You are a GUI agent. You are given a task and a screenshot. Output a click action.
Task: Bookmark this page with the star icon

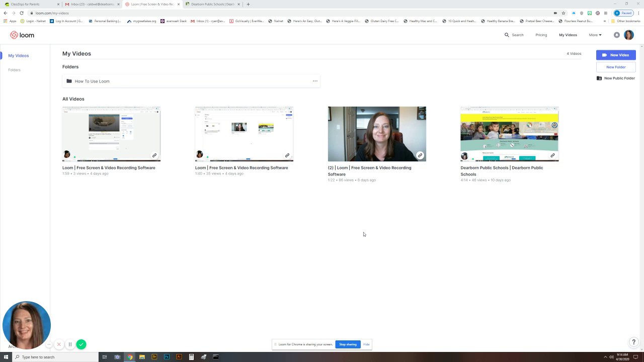563,13
